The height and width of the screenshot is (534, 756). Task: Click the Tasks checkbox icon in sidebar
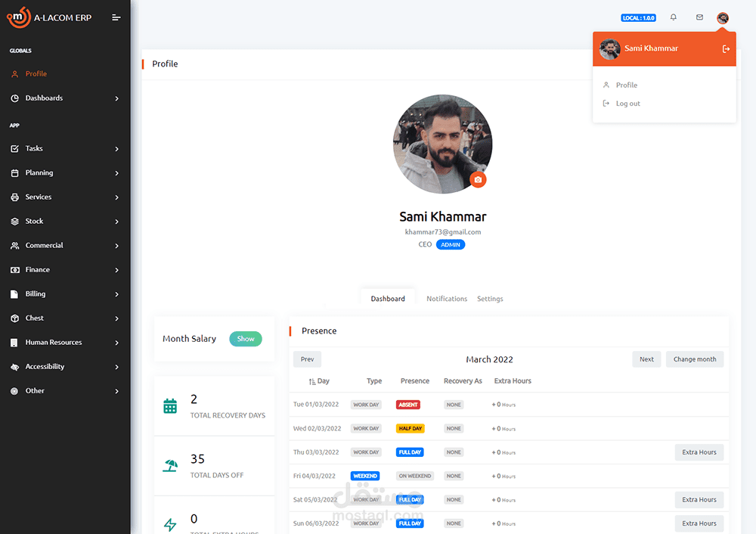[15, 148]
